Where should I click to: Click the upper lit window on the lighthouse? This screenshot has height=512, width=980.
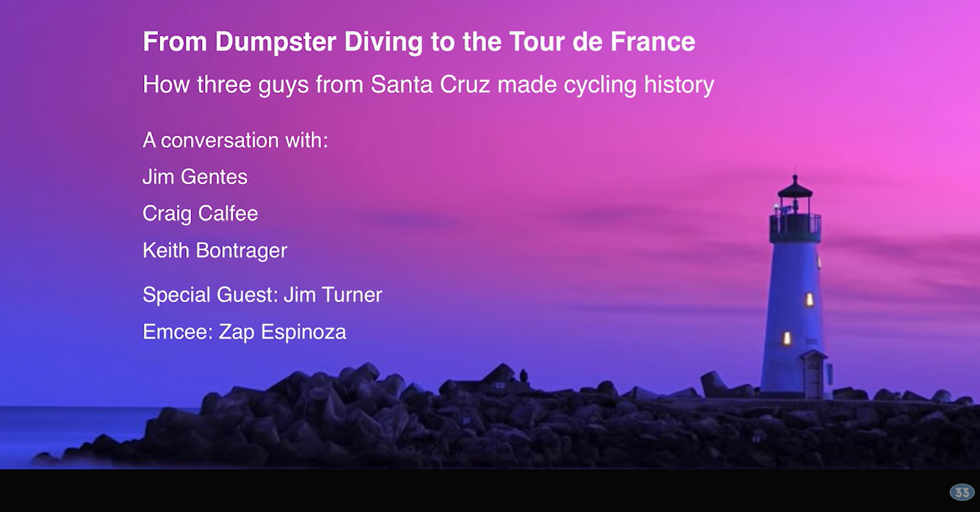point(809,300)
